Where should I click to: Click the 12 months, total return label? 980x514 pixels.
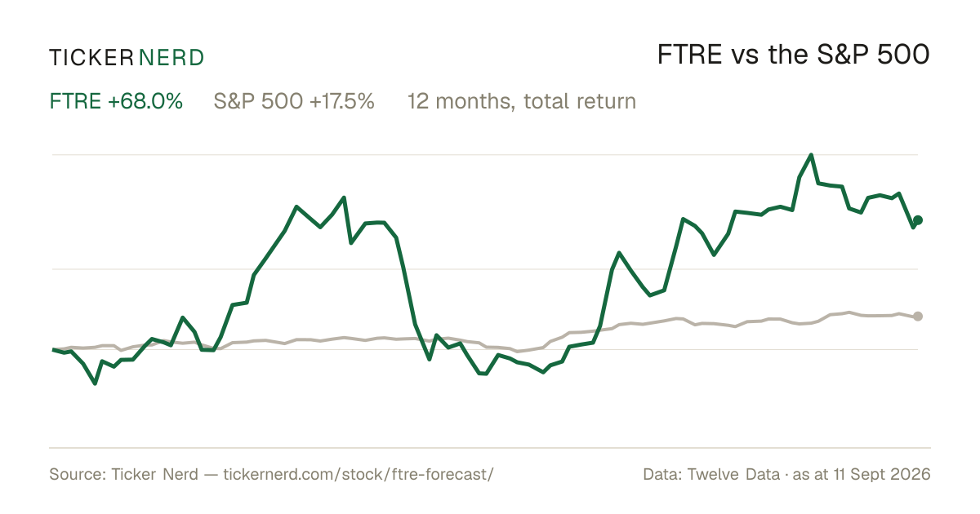pos(522,102)
